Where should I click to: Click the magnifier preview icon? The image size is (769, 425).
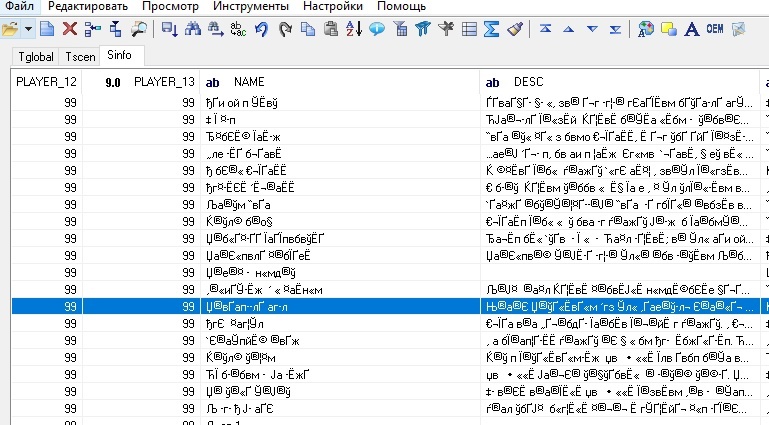138,29
